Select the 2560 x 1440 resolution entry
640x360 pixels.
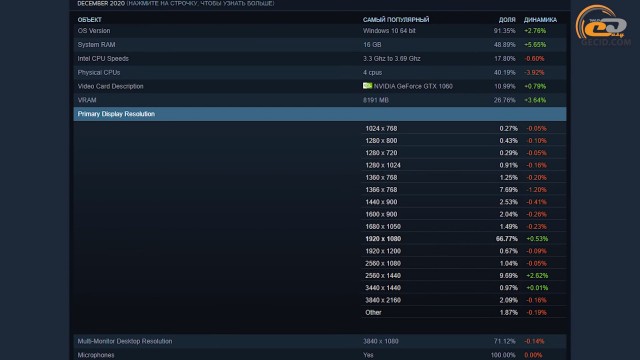(x=383, y=276)
